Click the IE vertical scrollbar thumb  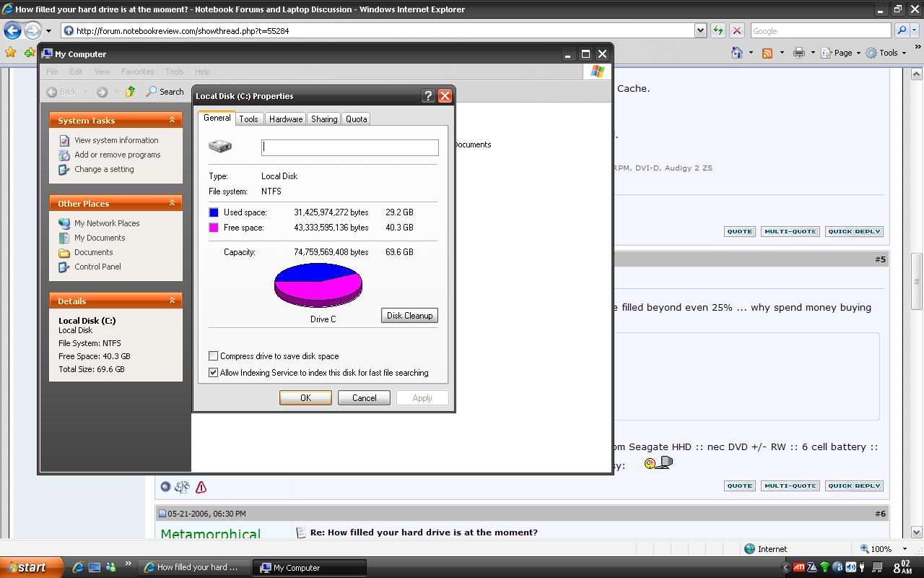(x=917, y=281)
